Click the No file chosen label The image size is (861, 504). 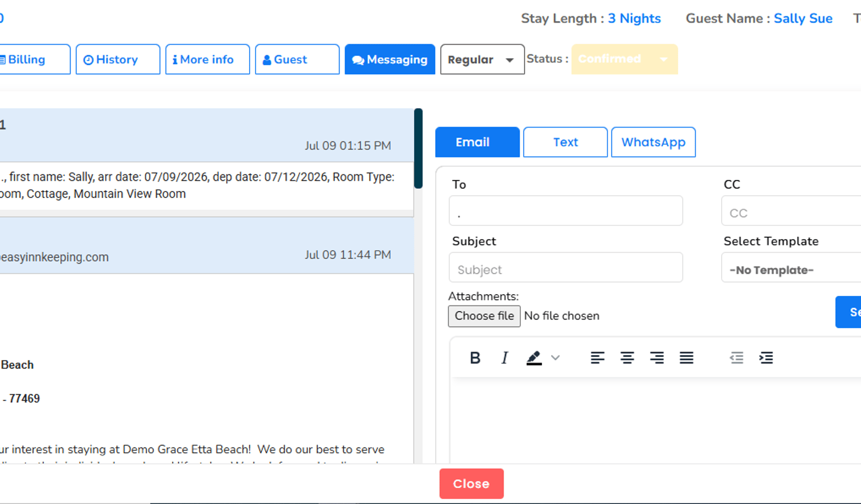[x=562, y=316]
